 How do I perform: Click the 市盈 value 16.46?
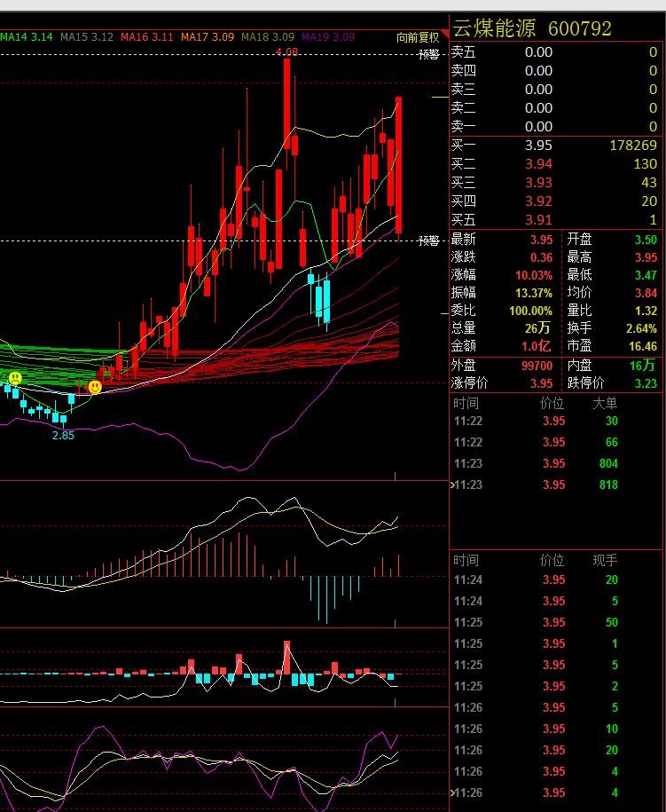(643, 346)
